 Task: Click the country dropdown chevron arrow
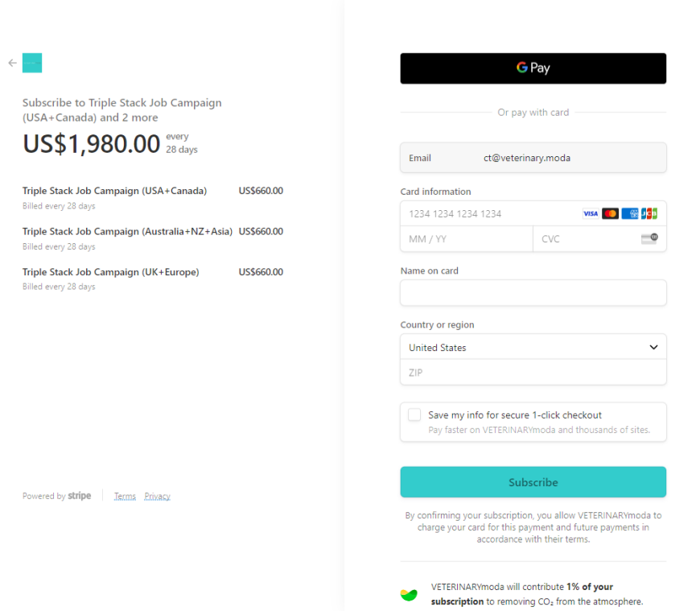[x=653, y=347]
